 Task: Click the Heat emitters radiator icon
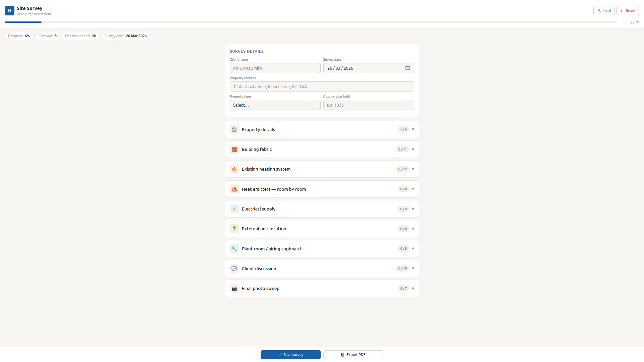[234, 189]
